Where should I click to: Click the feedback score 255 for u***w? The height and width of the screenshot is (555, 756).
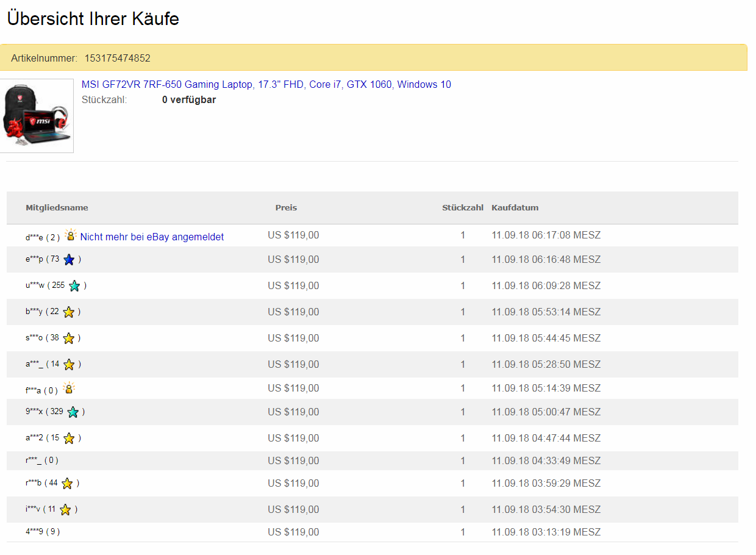(x=58, y=285)
